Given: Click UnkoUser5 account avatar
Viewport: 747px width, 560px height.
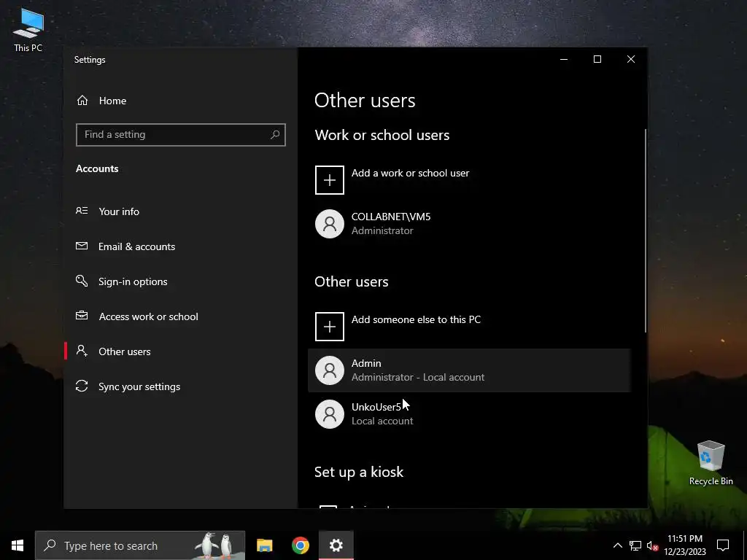Looking at the screenshot, I should (330, 414).
